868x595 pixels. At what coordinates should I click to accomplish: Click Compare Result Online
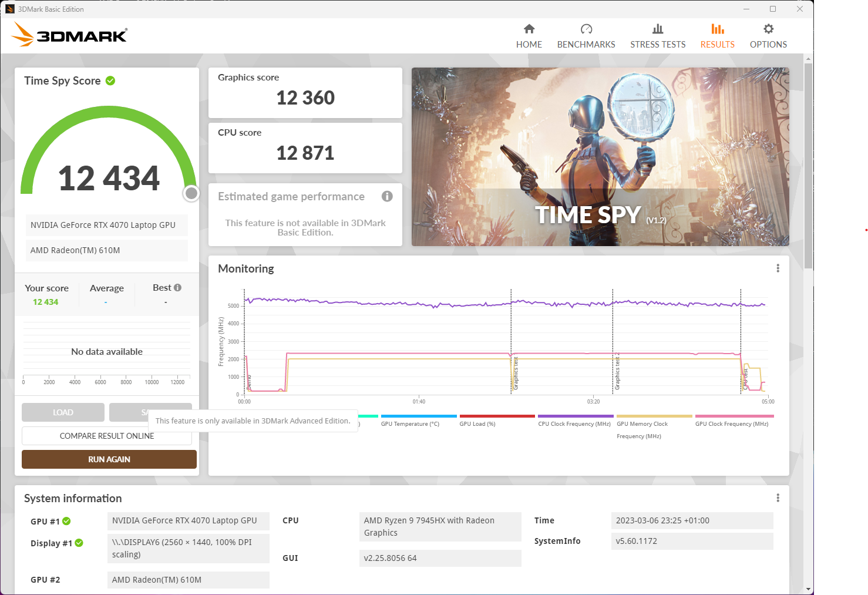(107, 436)
